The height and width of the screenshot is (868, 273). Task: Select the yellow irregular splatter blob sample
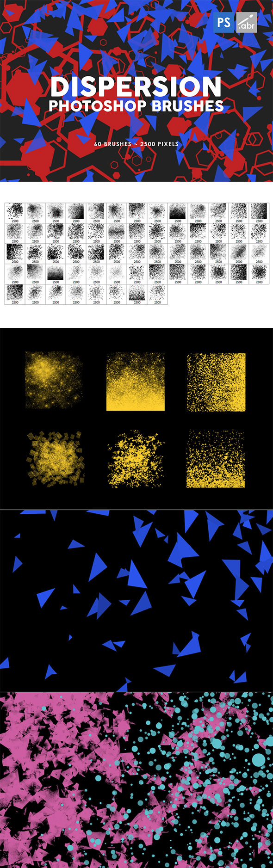click(136, 458)
